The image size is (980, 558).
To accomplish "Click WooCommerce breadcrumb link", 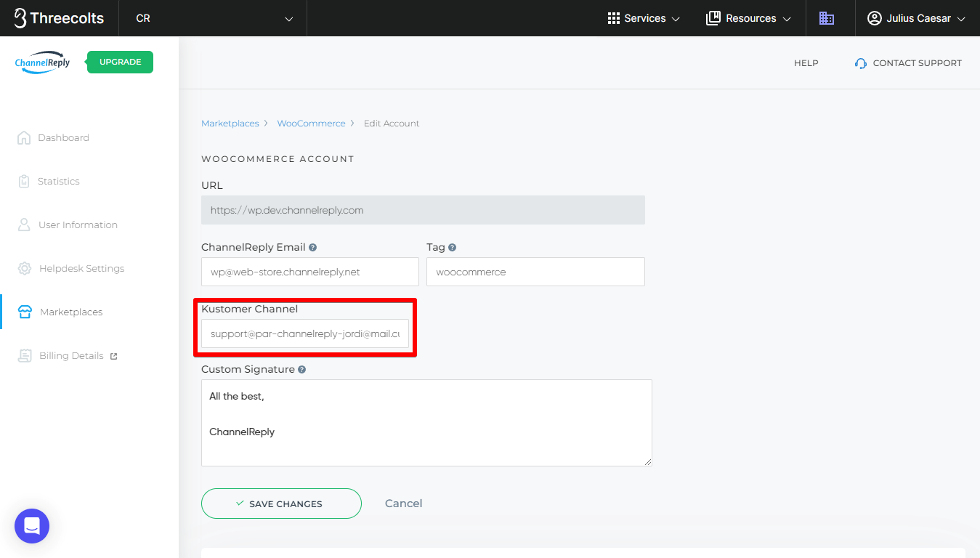I will click(x=311, y=124).
